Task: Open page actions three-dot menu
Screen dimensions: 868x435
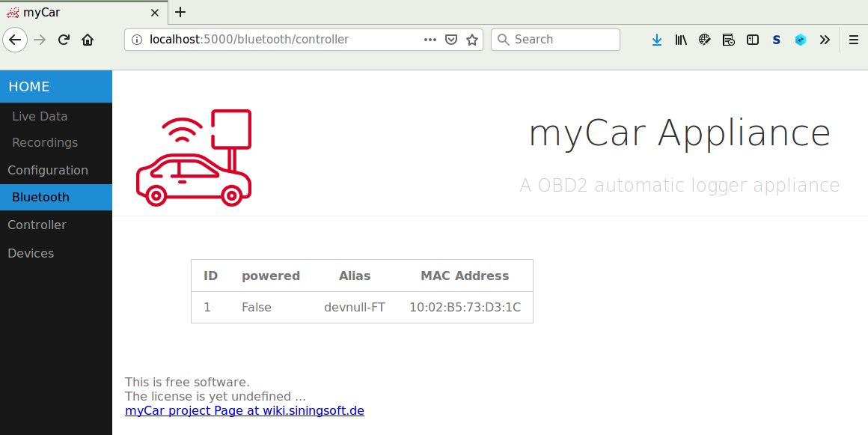Action: click(430, 40)
